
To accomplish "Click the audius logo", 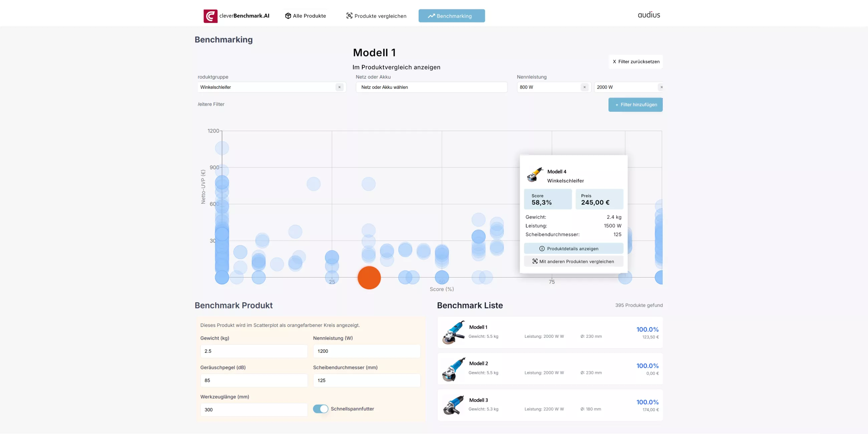I will click(x=649, y=14).
